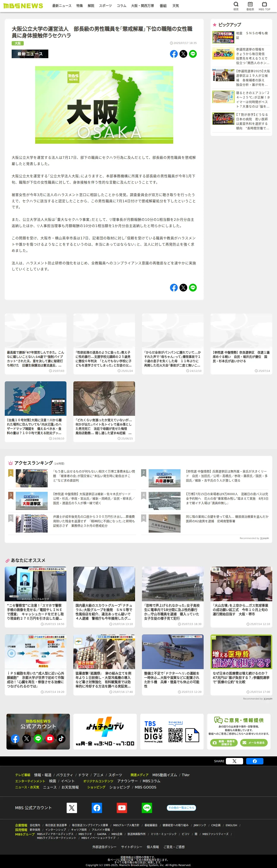Open TikTok in 公式アカウント banner
277x868 pixels.
[x=61, y=739]
